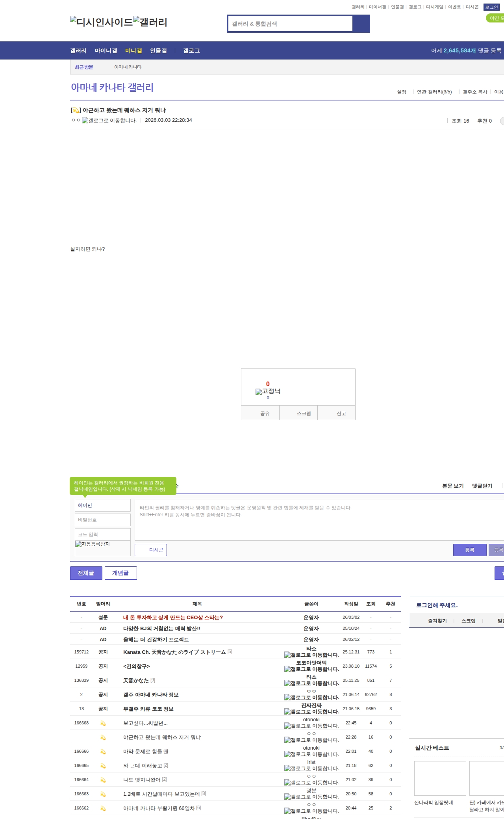Expand the 최근방문 recent visits bar

(84, 67)
